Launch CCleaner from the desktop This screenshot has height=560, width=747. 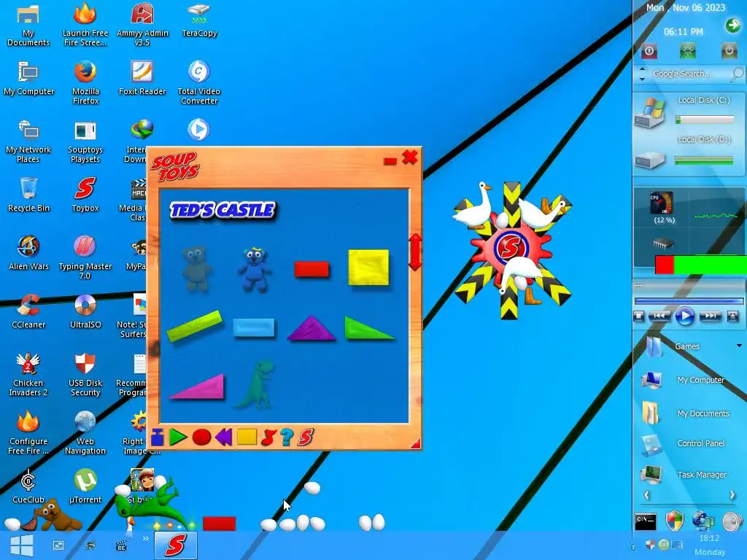coord(28,311)
